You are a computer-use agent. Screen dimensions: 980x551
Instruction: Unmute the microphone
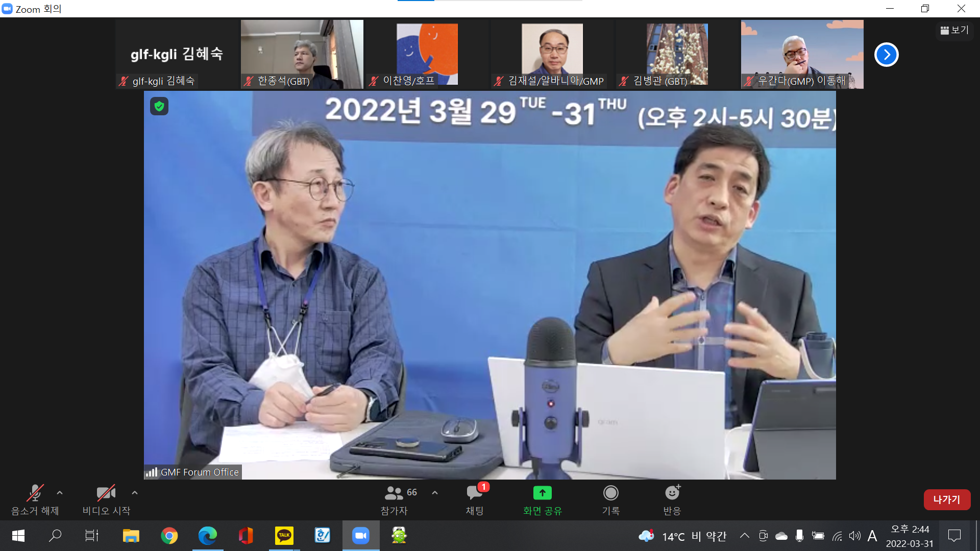click(35, 493)
